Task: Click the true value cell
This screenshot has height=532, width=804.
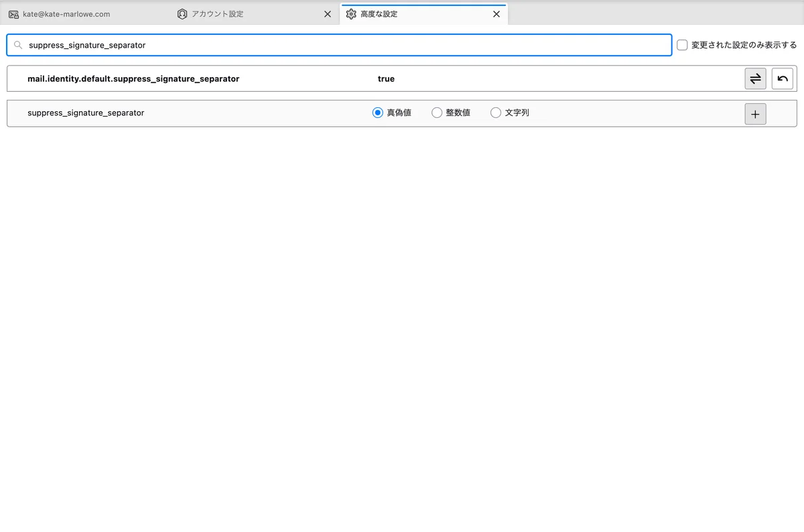Action: [x=386, y=78]
